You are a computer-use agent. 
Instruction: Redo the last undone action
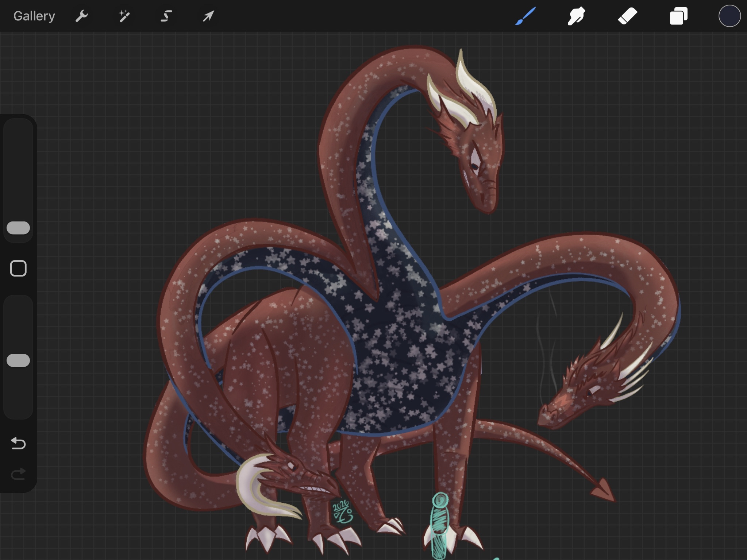18,474
